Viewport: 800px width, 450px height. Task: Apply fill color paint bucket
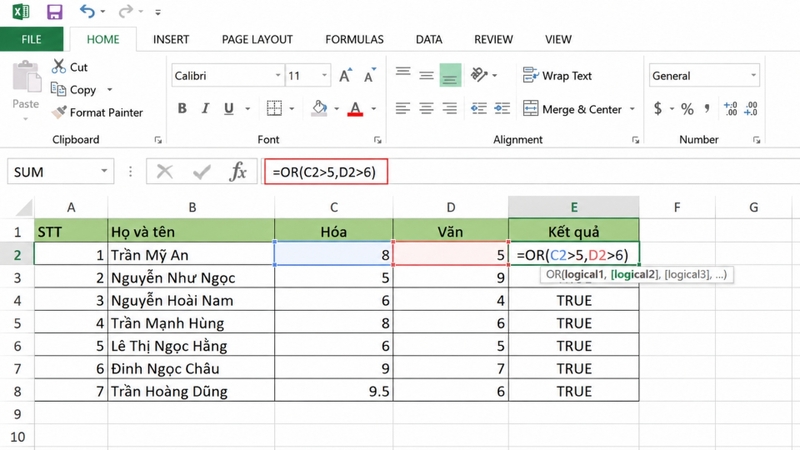pos(319,108)
